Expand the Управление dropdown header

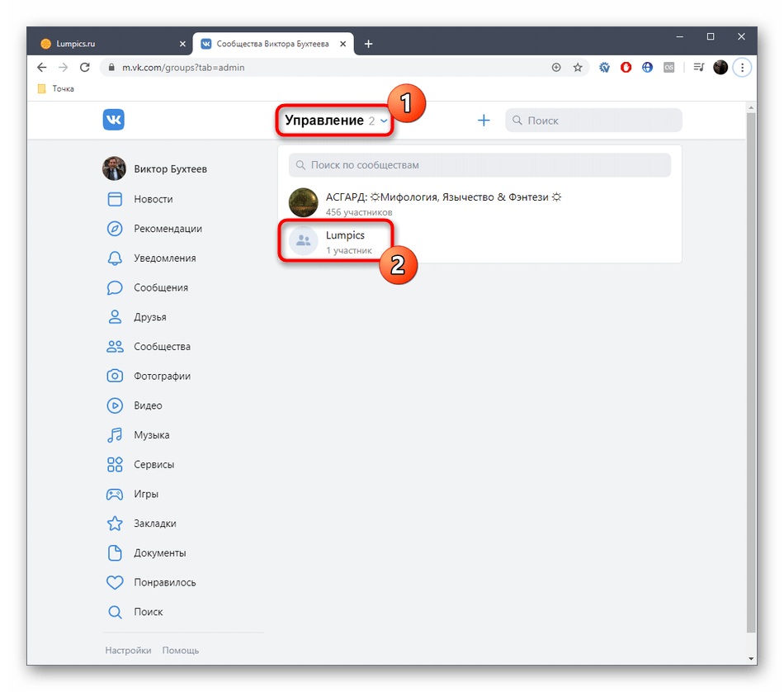coord(335,120)
